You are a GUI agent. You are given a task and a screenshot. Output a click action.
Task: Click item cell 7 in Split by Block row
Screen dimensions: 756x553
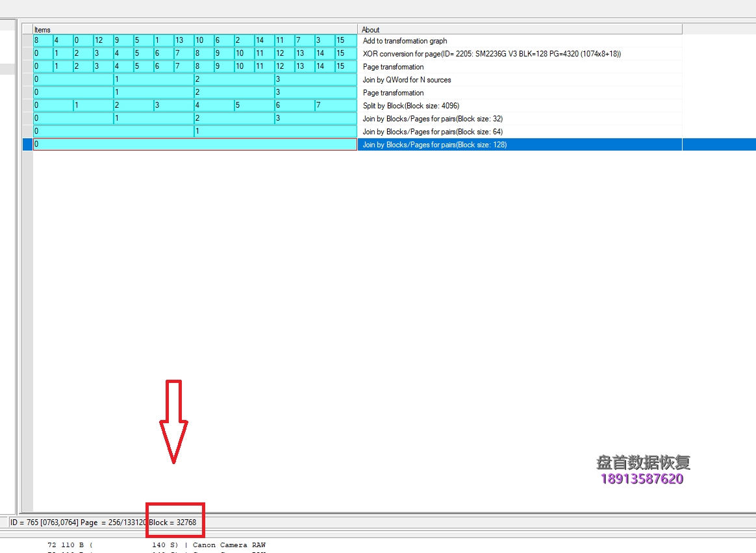pyautogui.click(x=336, y=105)
